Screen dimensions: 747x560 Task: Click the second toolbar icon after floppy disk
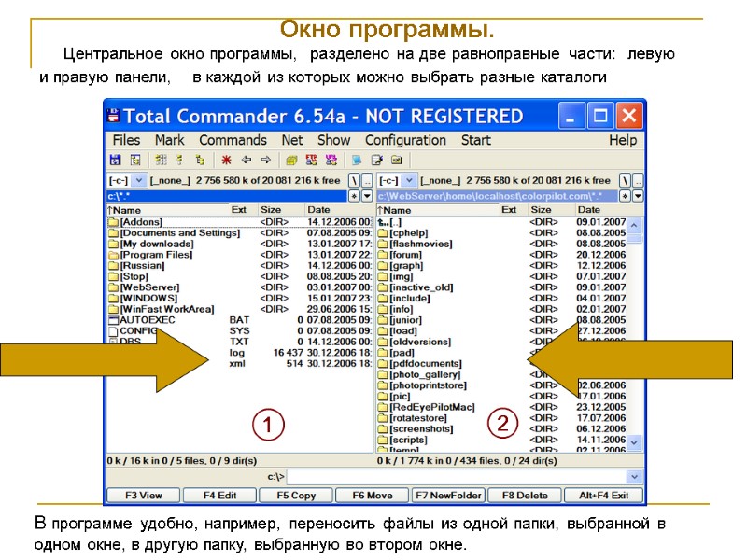135,160
